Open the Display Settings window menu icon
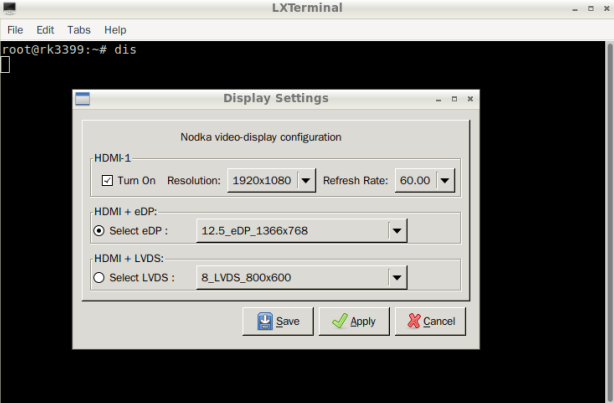This screenshot has width=614, height=403. click(x=83, y=99)
